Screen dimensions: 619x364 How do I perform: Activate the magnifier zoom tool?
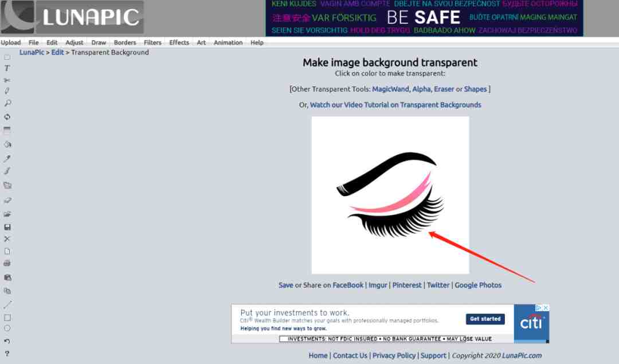click(7, 103)
